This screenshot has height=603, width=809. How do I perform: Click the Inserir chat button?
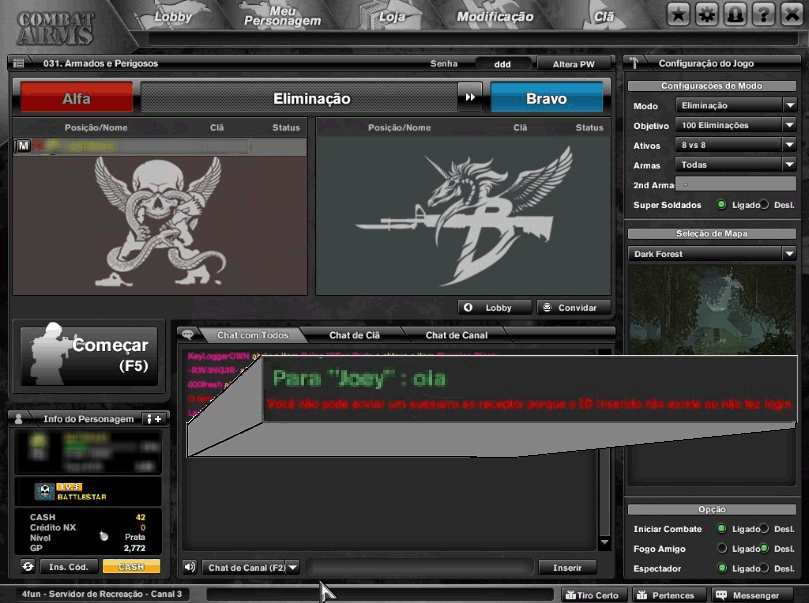567,567
